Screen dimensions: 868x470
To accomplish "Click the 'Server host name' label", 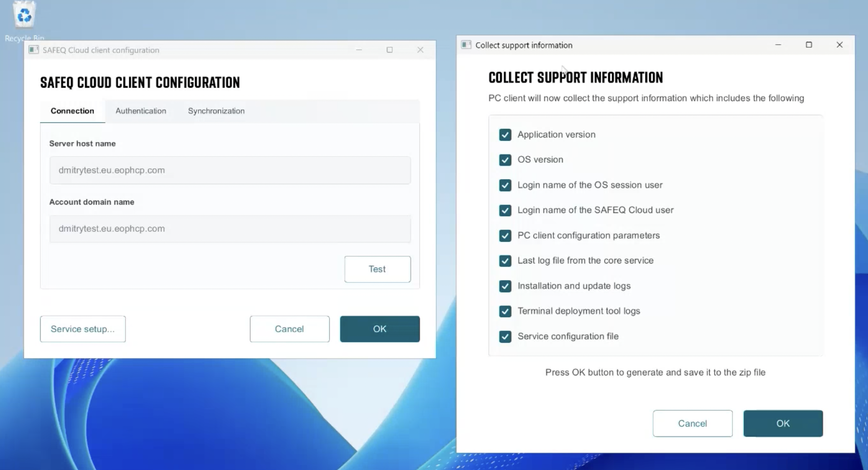I will [x=82, y=144].
